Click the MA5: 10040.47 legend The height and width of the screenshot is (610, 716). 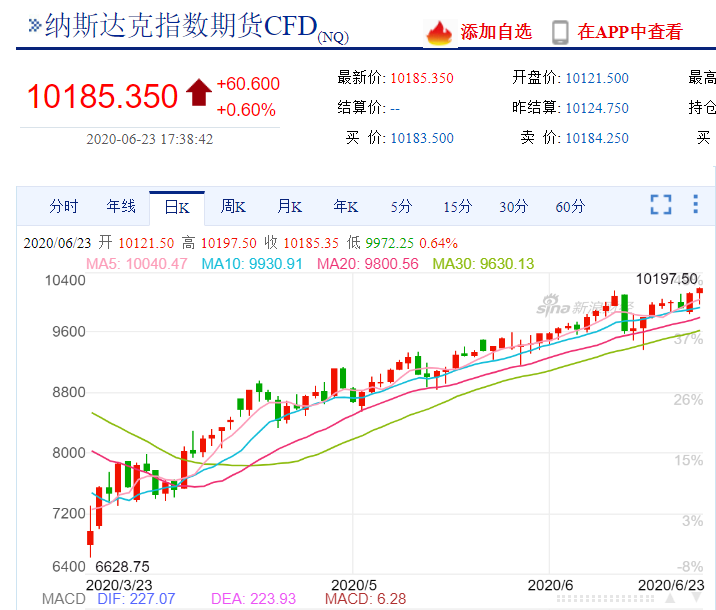137,263
